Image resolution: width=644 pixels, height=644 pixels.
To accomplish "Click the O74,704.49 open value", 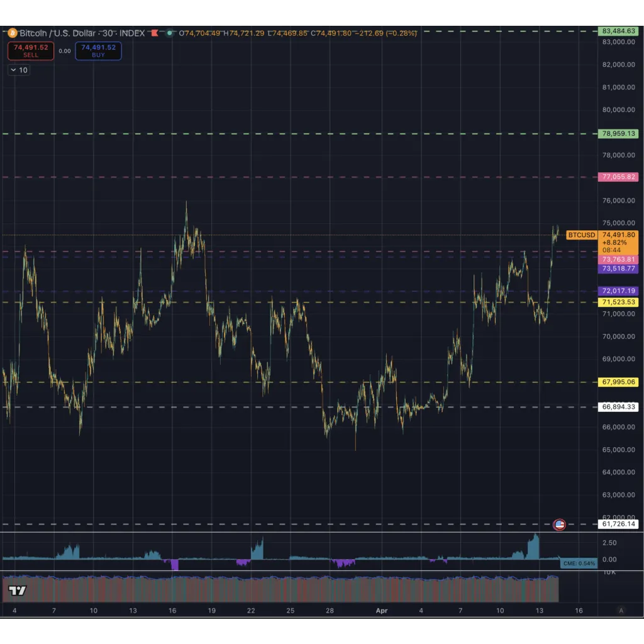I will coord(199,33).
